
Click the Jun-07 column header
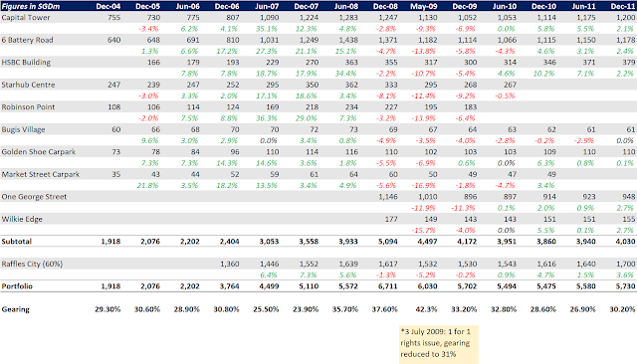point(267,6)
